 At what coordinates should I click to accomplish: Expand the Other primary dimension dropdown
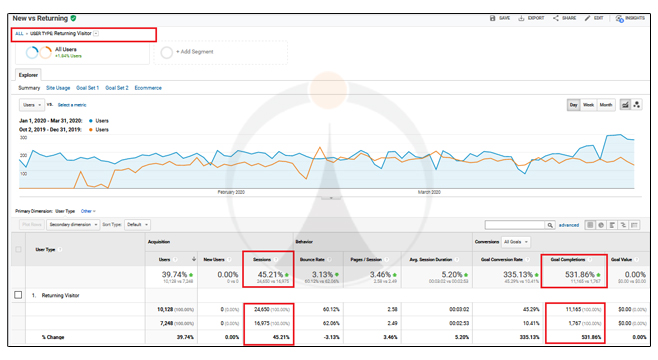88,211
